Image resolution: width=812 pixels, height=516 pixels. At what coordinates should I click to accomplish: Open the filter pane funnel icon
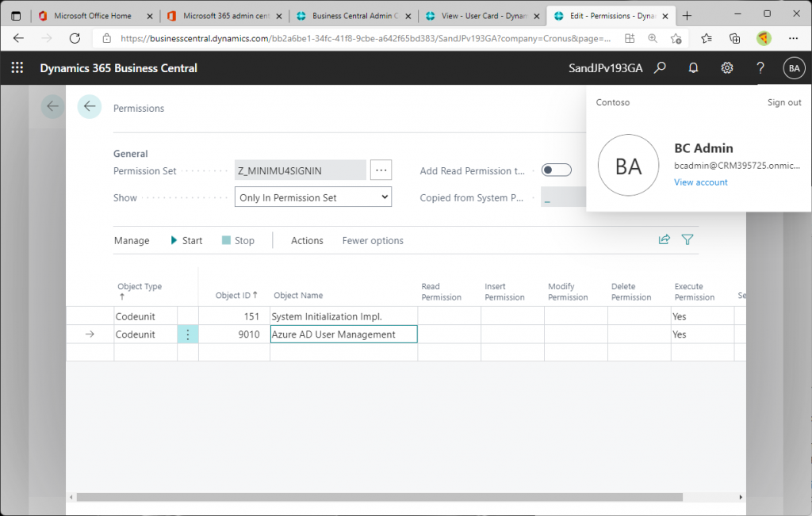coord(688,239)
